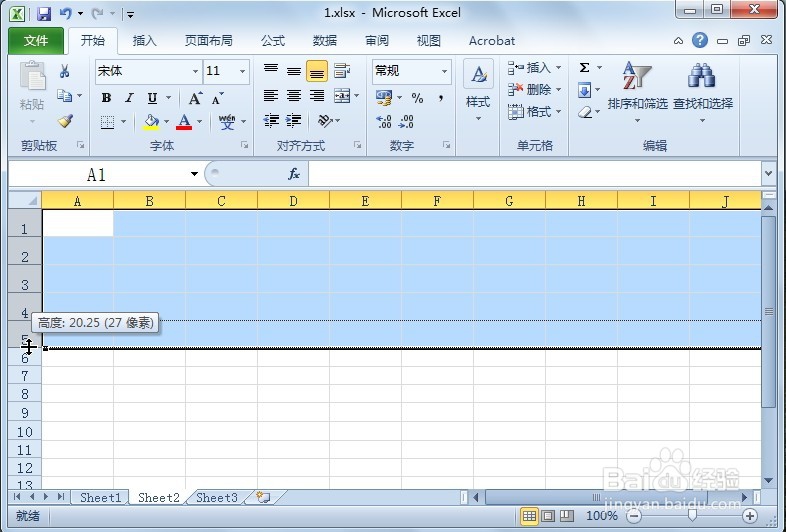This screenshot has width=786, height=532.
Task: Apply accounting number format icon
Action: click(384, 97)
